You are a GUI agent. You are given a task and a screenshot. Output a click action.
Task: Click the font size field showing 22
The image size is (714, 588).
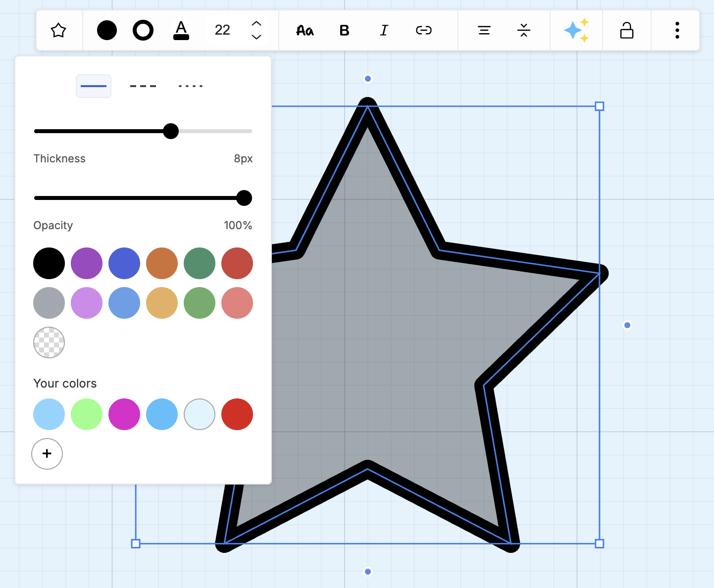click(x=223, y=31)
